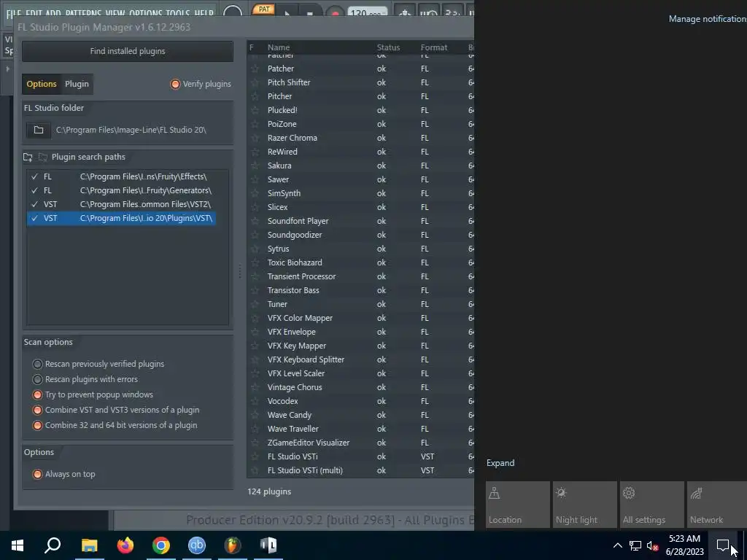
Task: Sort plugin list by Status column
Action: [x=388, y=47]
